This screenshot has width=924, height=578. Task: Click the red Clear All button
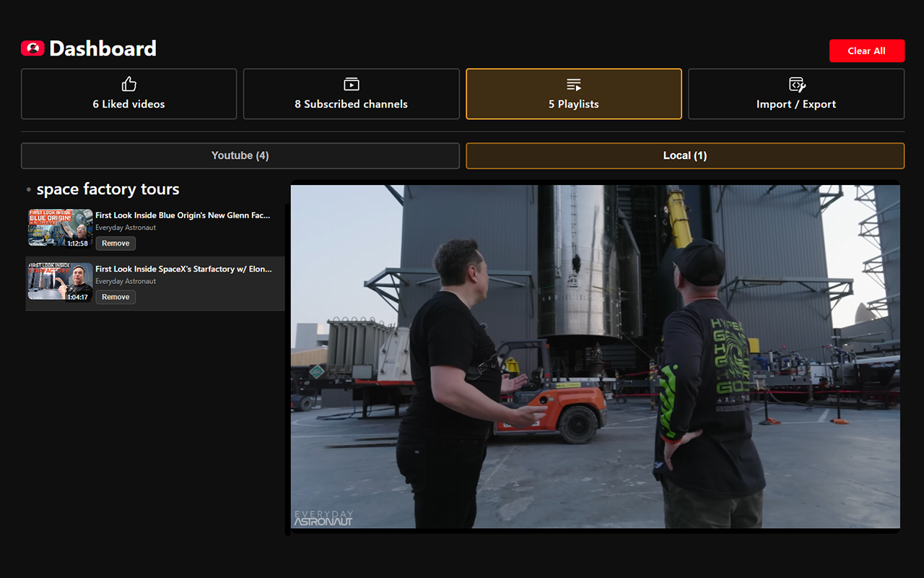867,51
